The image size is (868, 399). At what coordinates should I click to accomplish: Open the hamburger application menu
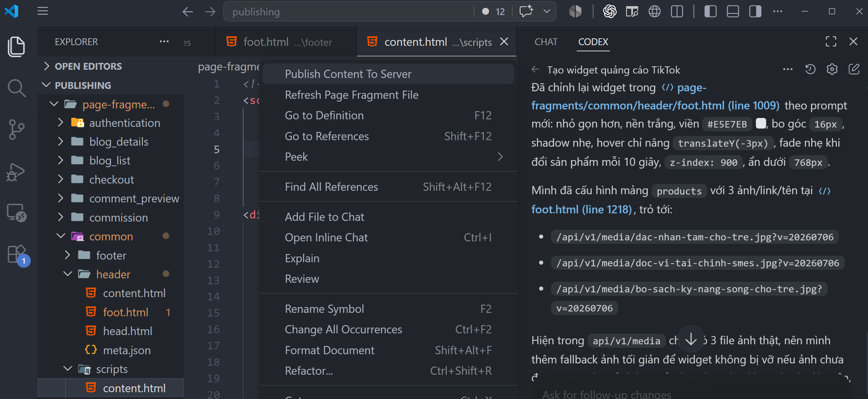point(43,11)
